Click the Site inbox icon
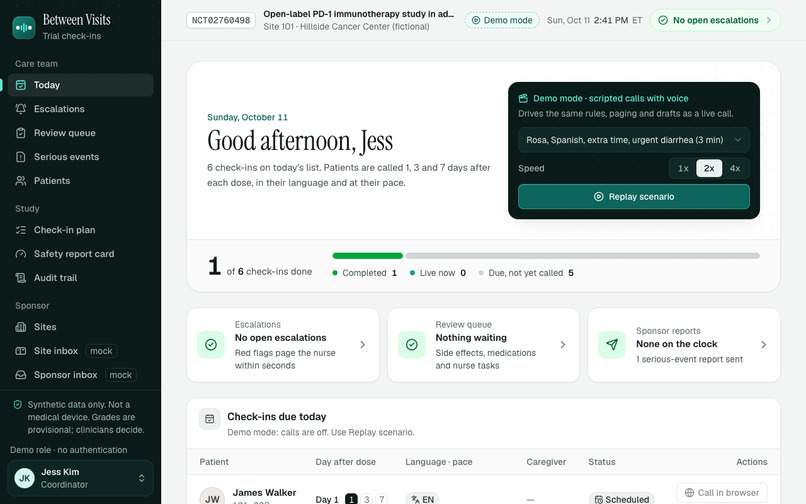 tap(21, 351)
